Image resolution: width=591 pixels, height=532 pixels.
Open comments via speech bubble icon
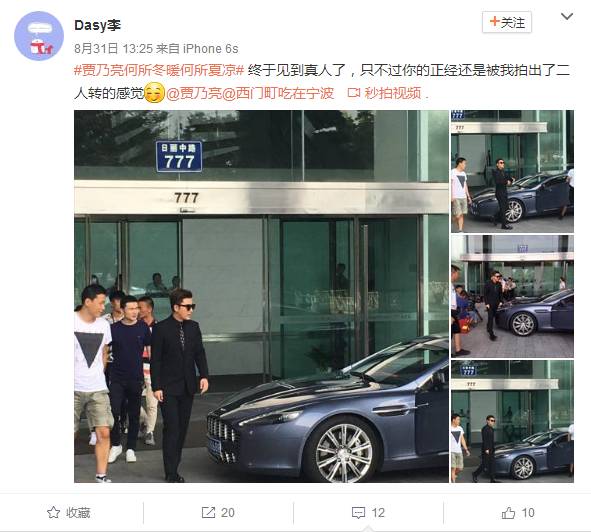(x=358, y=513)
